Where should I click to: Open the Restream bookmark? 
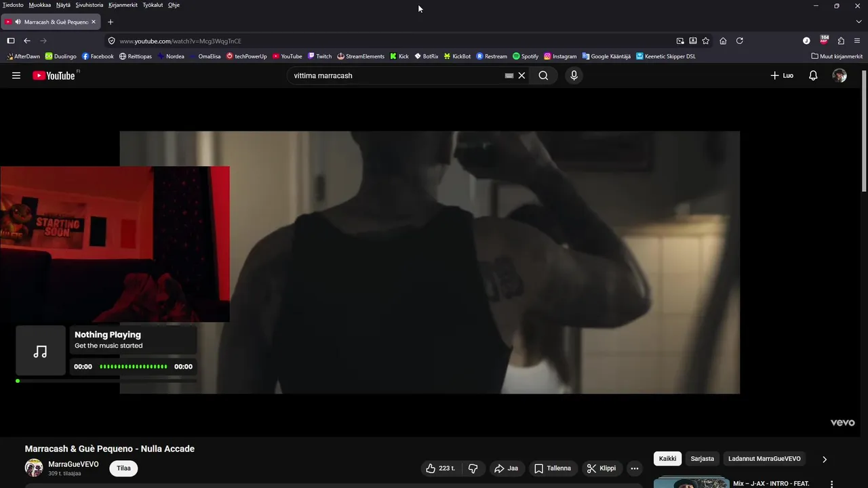coord(492,56)
